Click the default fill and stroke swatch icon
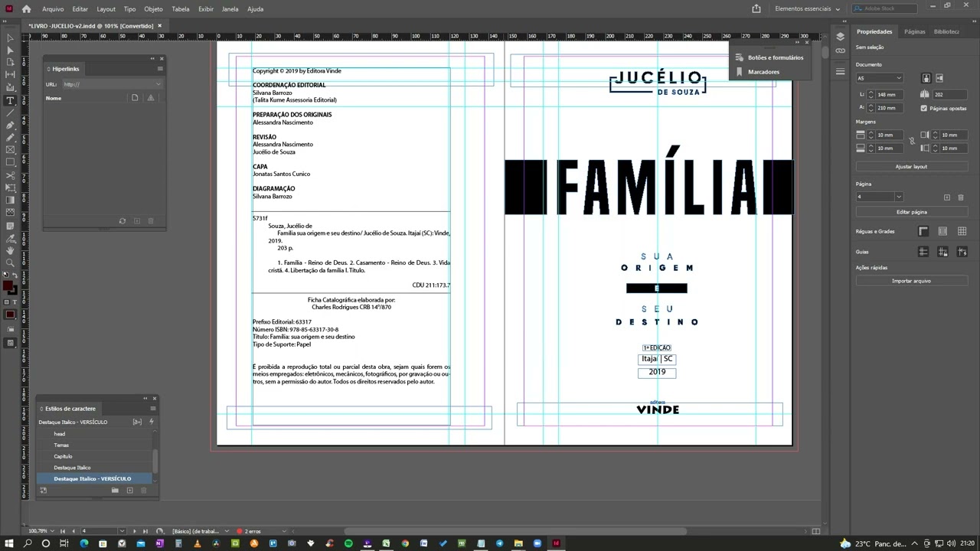 click(6, 275)
